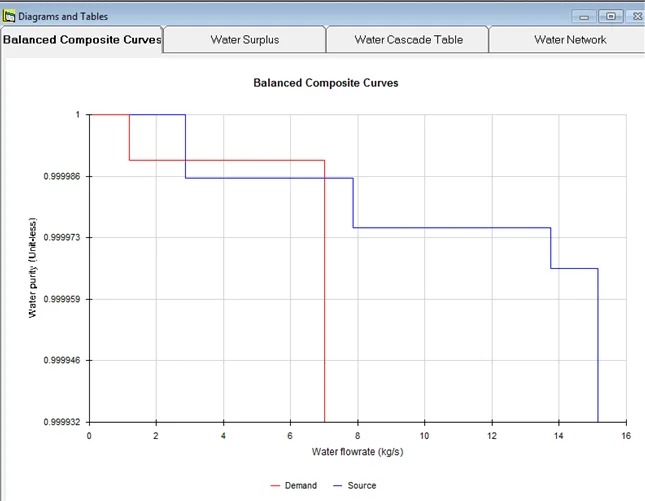Click the Water purity vertical axis label

(x=33, y=267)
